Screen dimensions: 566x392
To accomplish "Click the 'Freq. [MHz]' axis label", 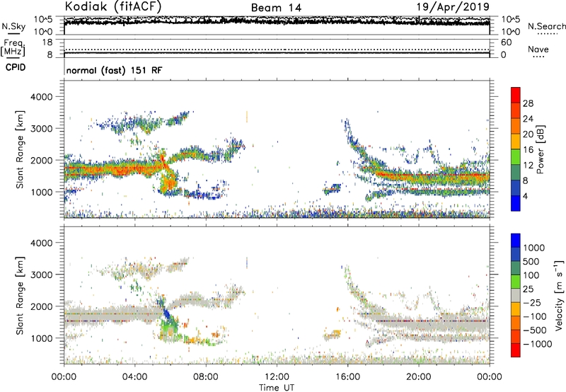I will (13, 47).
